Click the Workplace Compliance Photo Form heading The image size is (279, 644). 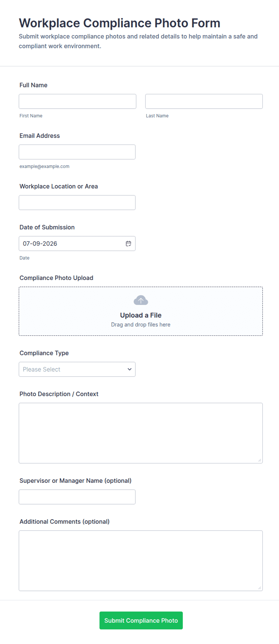pyautogui.click(x=119, y=23)
